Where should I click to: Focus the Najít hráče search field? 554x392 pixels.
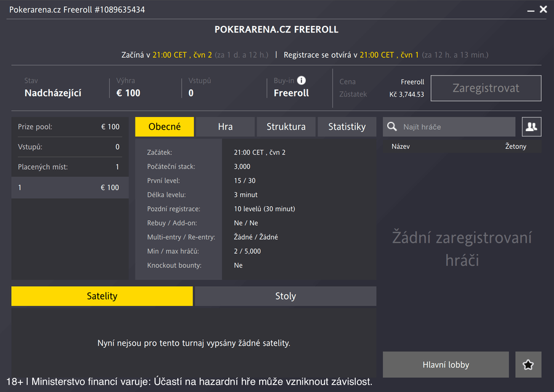click(x=449, y=127)
